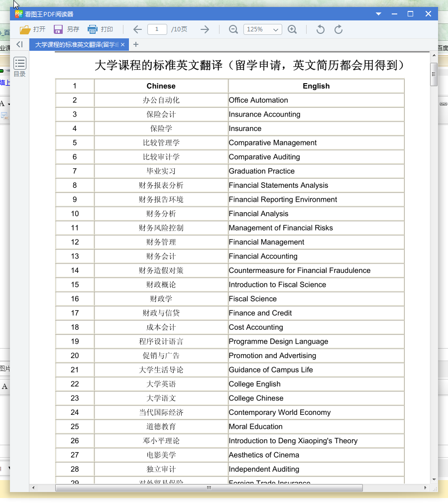448x503 pixels.
Task: Collapse the left sidebar panel
Action: pos(19,44)
